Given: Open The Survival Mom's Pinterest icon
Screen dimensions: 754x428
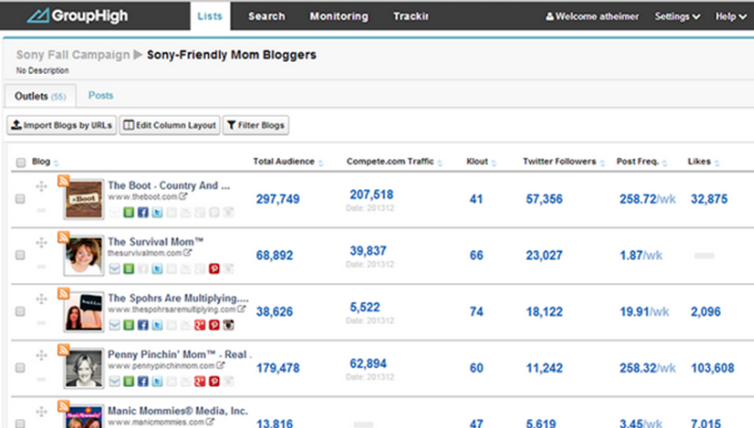Looking at the screenshot, I should [214, 268].
